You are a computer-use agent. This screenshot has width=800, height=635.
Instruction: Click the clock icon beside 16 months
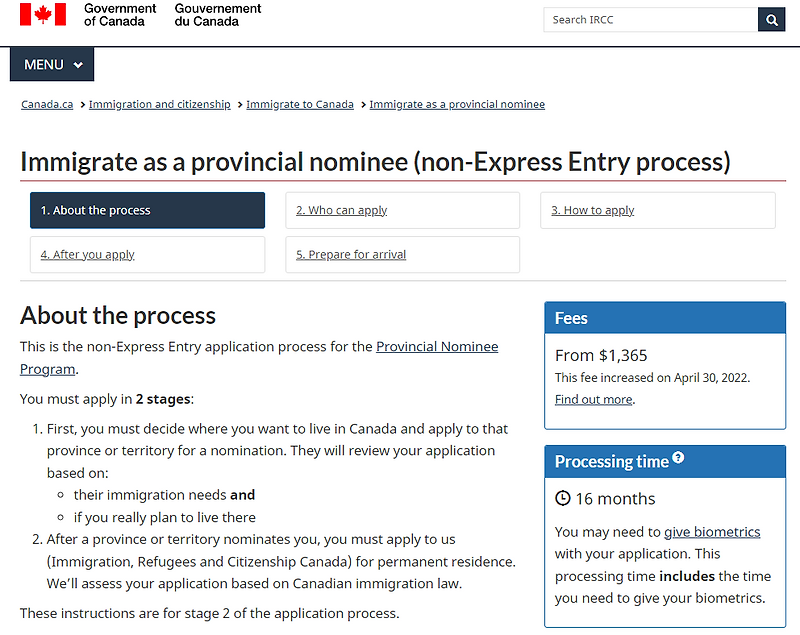pos(562,498)
